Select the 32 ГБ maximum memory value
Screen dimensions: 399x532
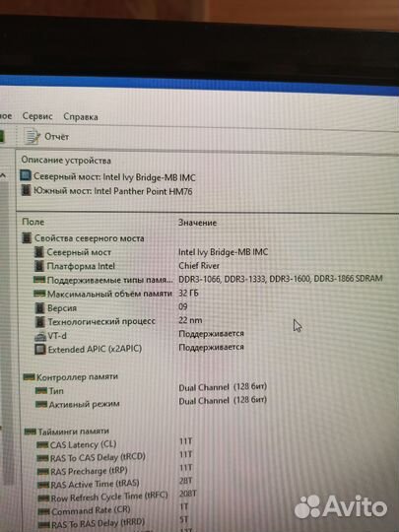188,293
